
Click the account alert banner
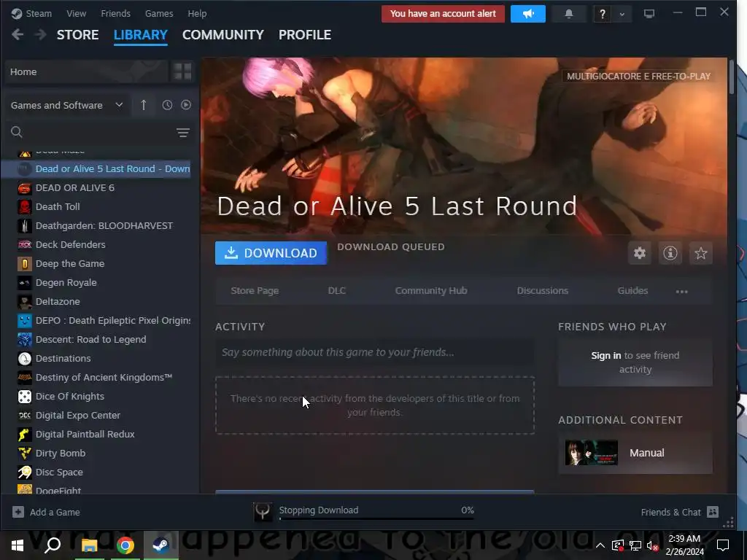pyautogui.click(x=443, y=14)
